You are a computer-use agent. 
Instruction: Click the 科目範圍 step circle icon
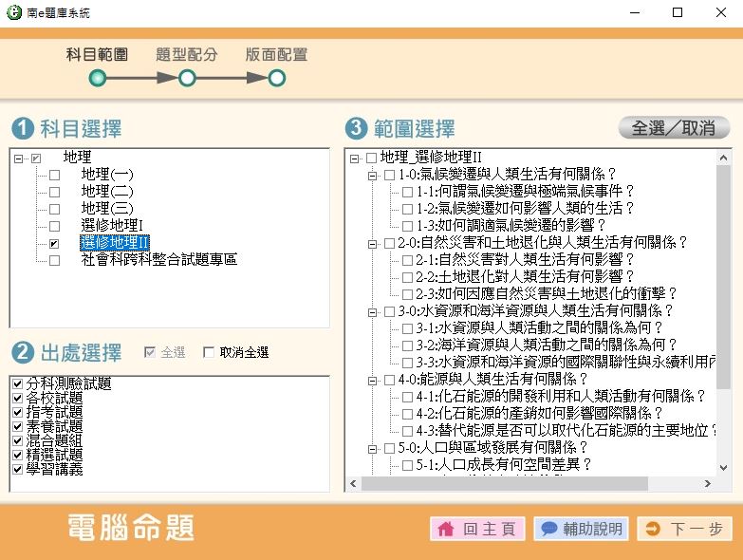click(97, 78)
